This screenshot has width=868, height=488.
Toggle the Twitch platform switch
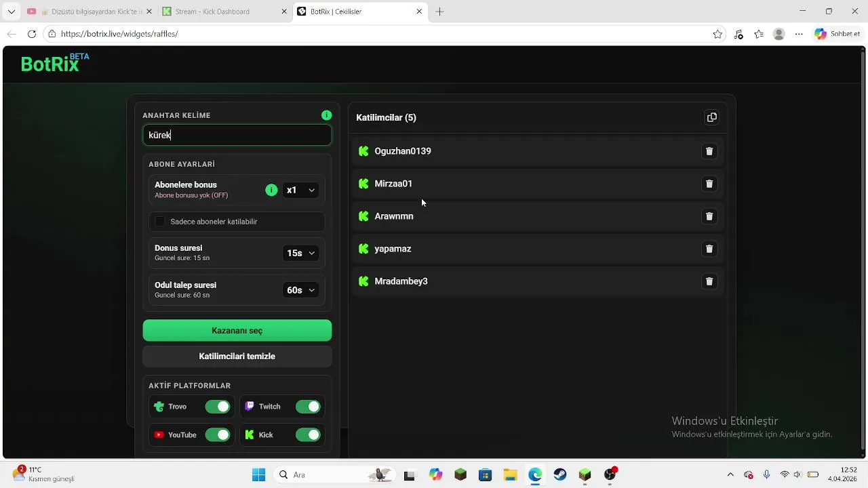308,407
